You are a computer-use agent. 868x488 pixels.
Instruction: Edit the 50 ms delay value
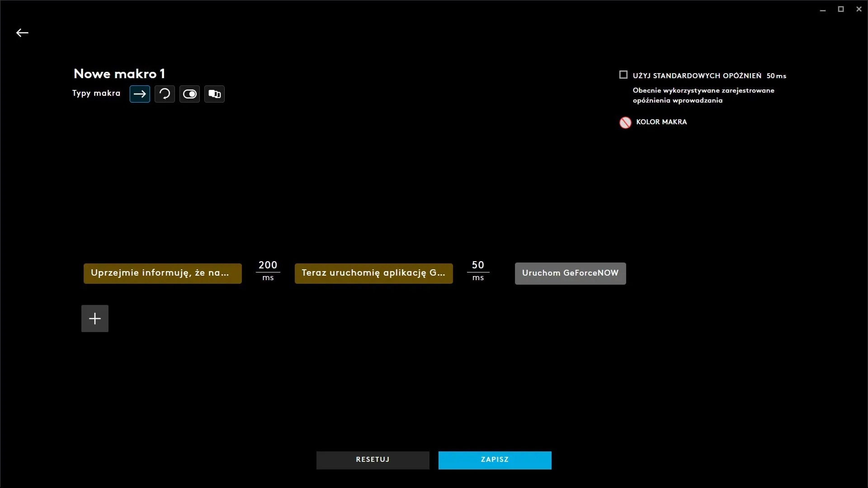[x=478, y=265]
